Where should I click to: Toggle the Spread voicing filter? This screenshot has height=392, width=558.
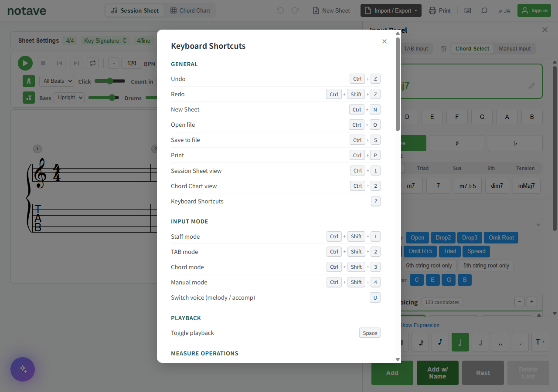click(476, 251)
